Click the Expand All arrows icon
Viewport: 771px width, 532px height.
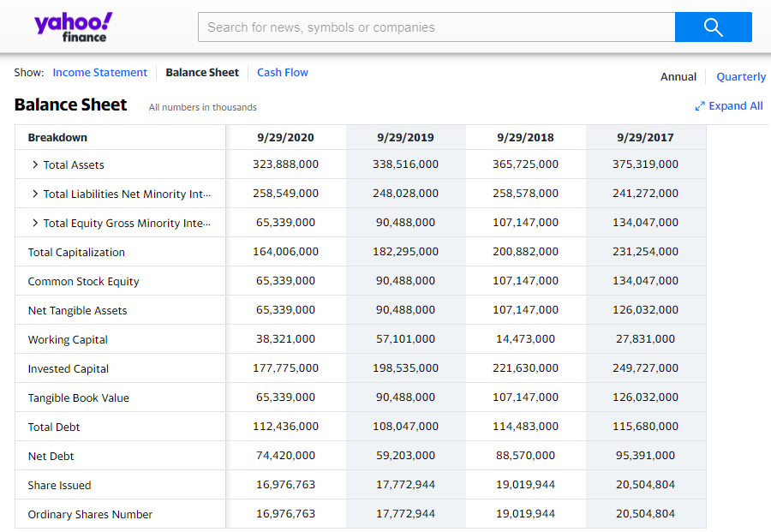coord(700,106)
